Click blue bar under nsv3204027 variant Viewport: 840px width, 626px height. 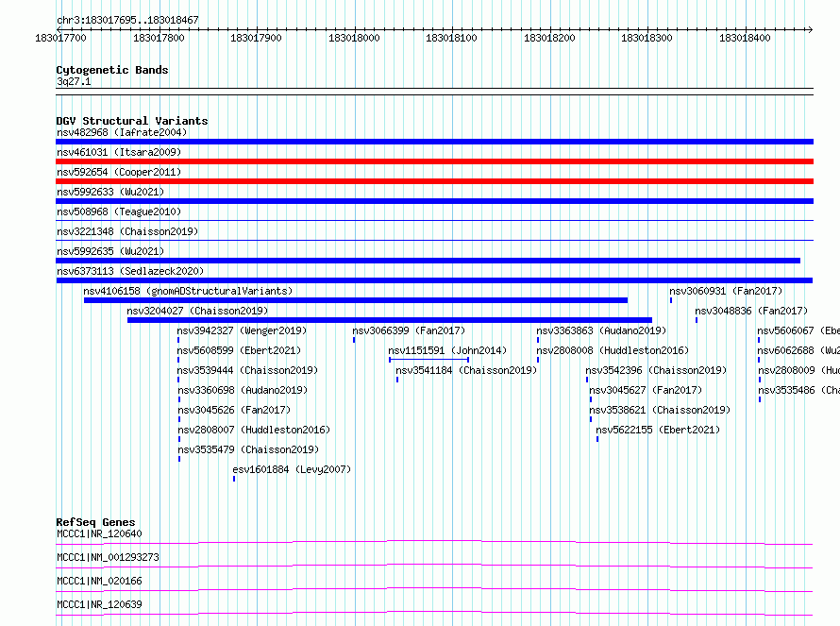pos(390,320)
